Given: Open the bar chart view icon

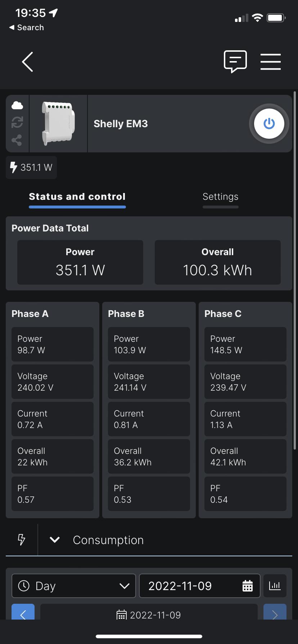Looking at the screenshot, I should tap(275, 586).
